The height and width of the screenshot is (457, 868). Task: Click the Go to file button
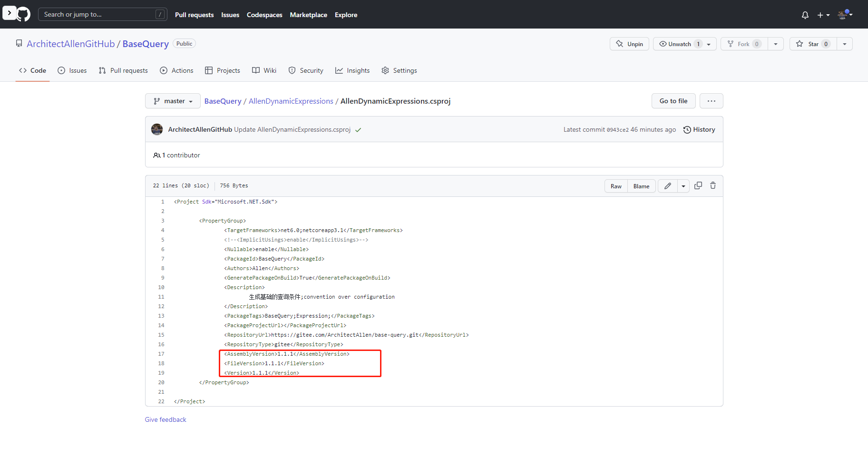(x=673, y=101)
